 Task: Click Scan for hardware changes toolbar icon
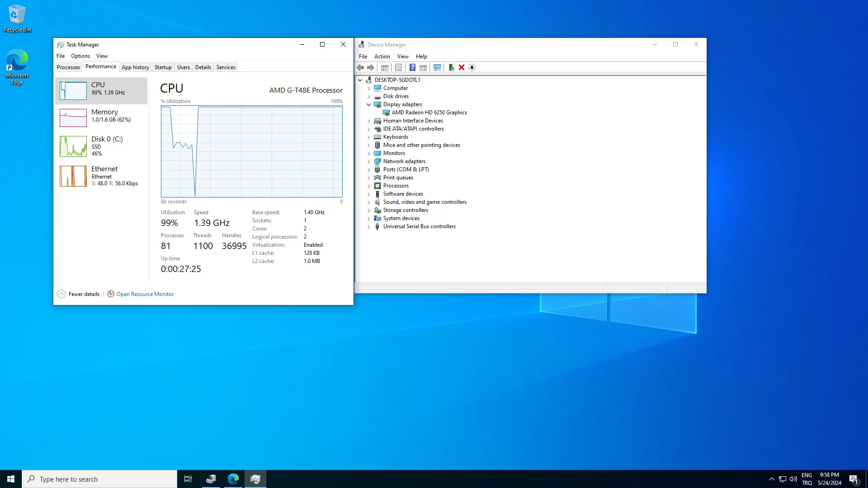[x=437, y=67]
